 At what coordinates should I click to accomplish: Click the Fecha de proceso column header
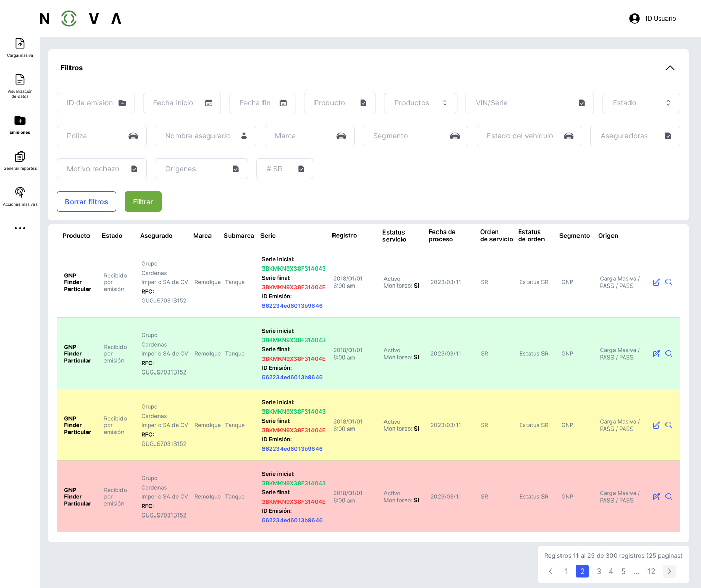pos(442,236)
